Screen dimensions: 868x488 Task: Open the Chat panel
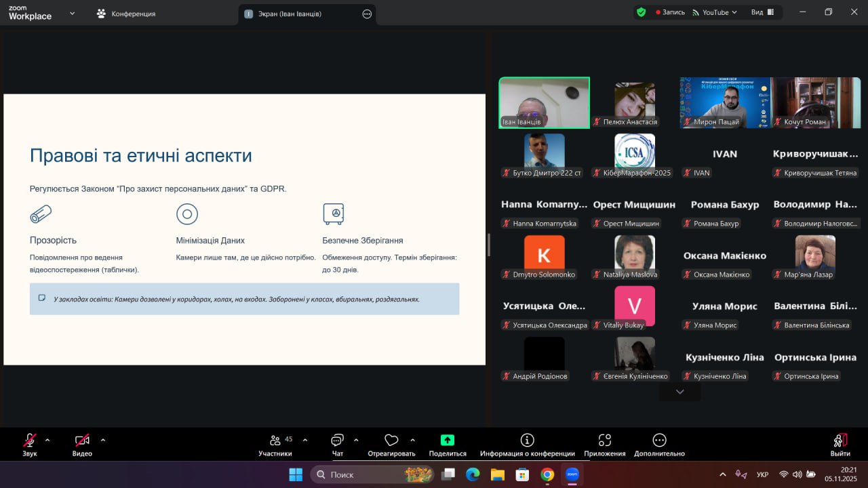(x=337, y=441)
